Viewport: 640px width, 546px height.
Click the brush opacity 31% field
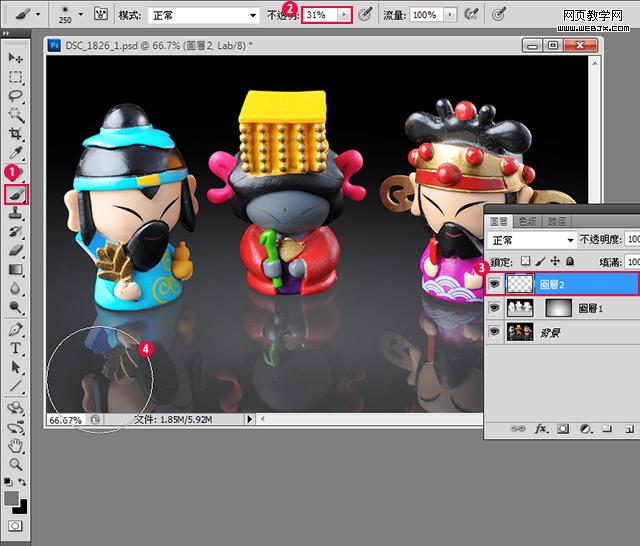pyautogui.click(x=320, y=15)
